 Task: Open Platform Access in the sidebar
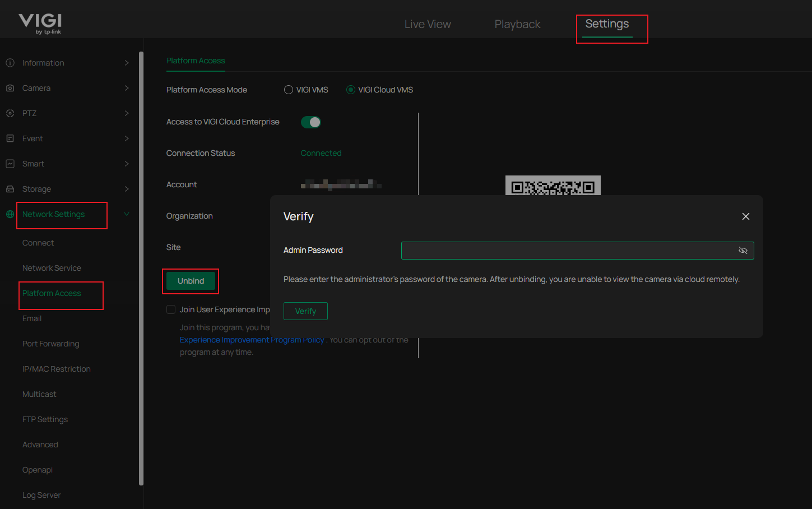(x=52, y=293)
